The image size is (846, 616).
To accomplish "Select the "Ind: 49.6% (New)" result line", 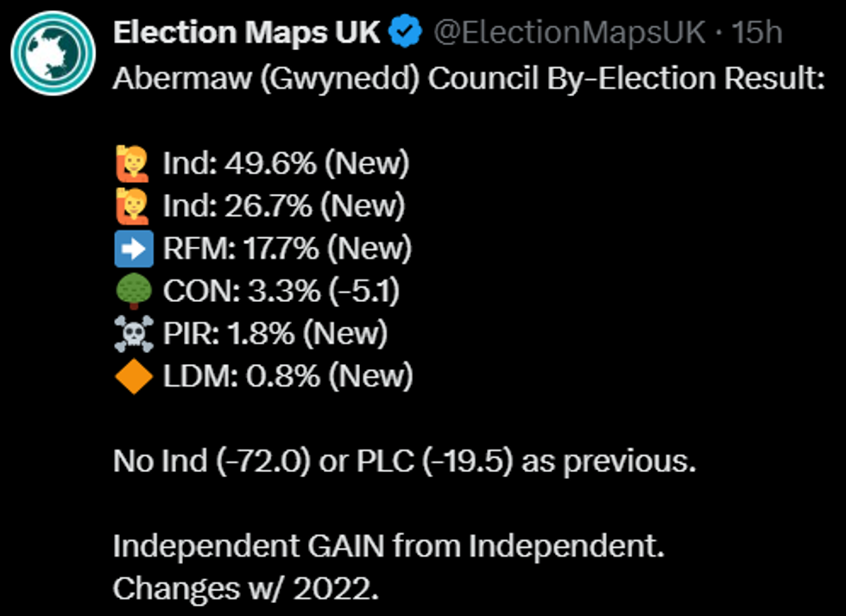I will pyautogui.click(x=286, y=164).
